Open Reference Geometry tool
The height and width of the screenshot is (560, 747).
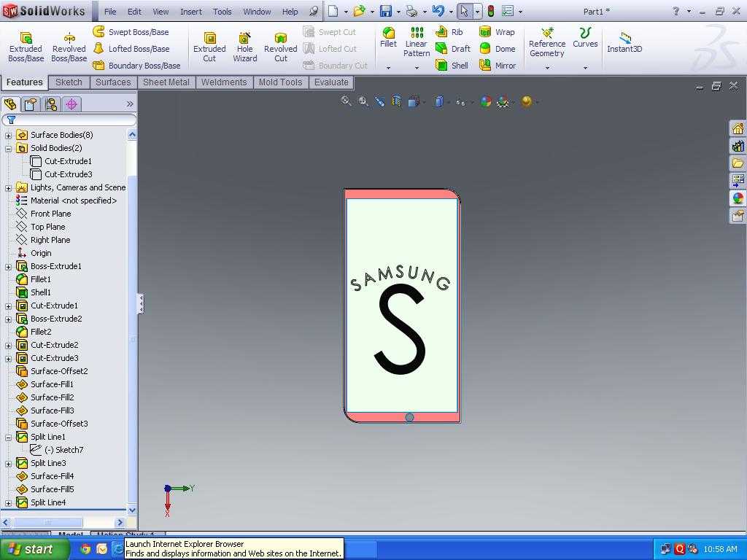547,42
